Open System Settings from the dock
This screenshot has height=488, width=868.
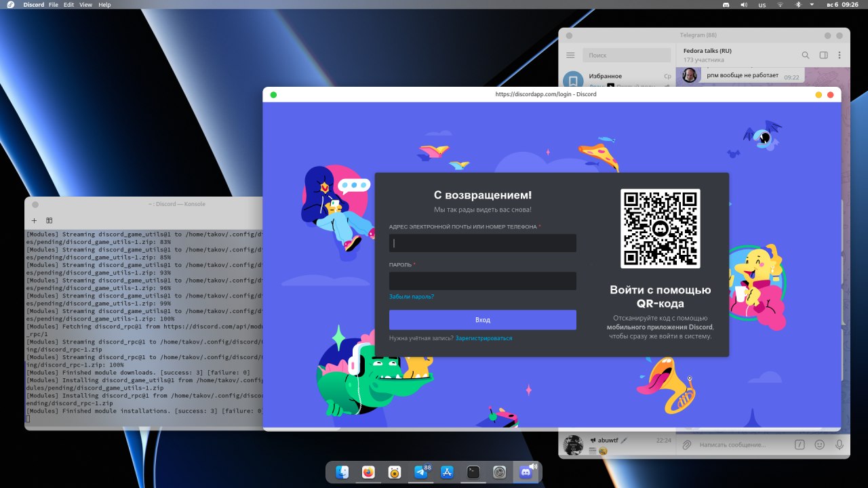click(x=500, y=472)
